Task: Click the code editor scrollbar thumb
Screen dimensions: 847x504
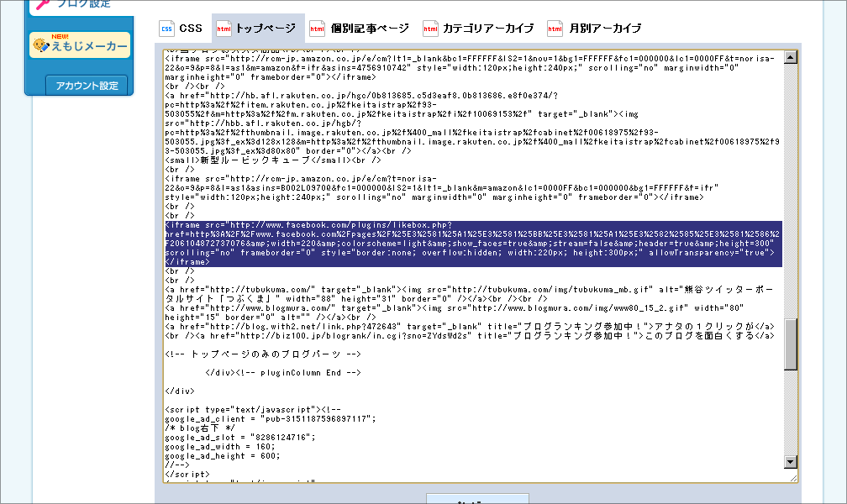Action: 790,344
